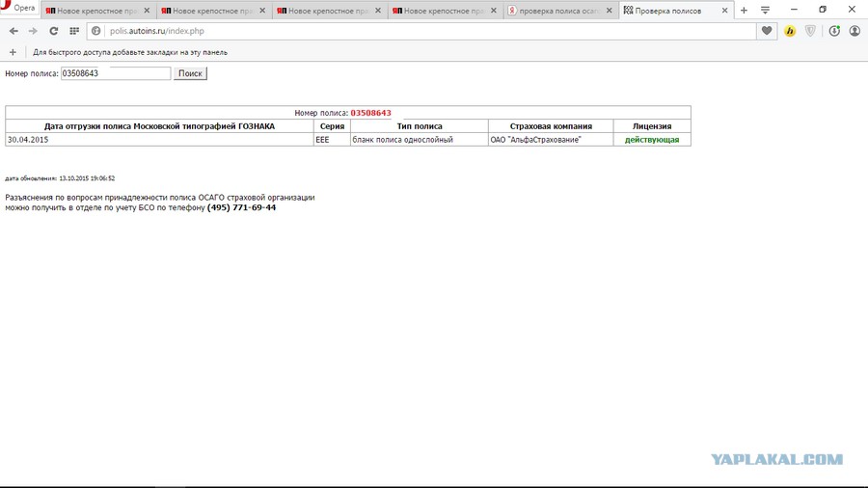Click phone number (495) 771-69-44

(241, 207)
